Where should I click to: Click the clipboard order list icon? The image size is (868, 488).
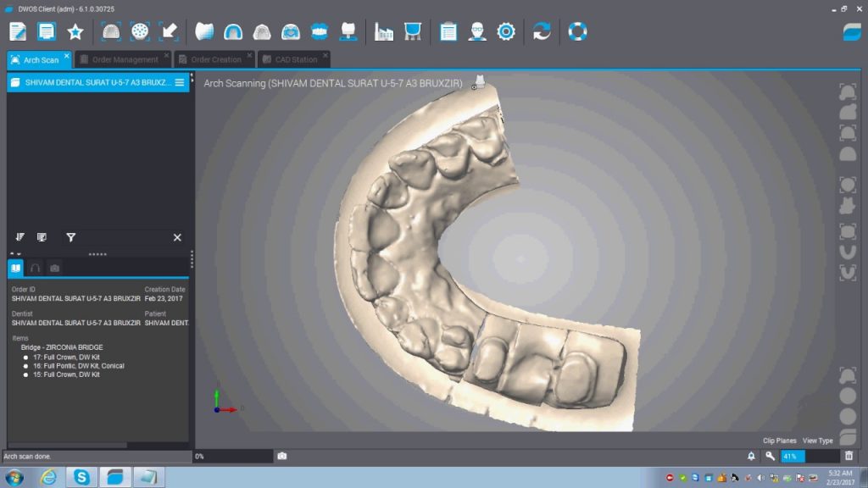[448, 32]
